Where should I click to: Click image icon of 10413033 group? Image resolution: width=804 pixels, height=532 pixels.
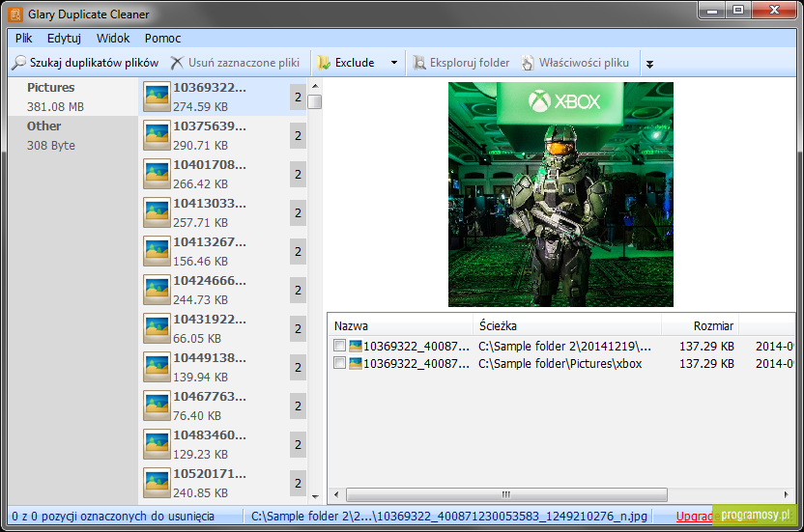[157, 212]
